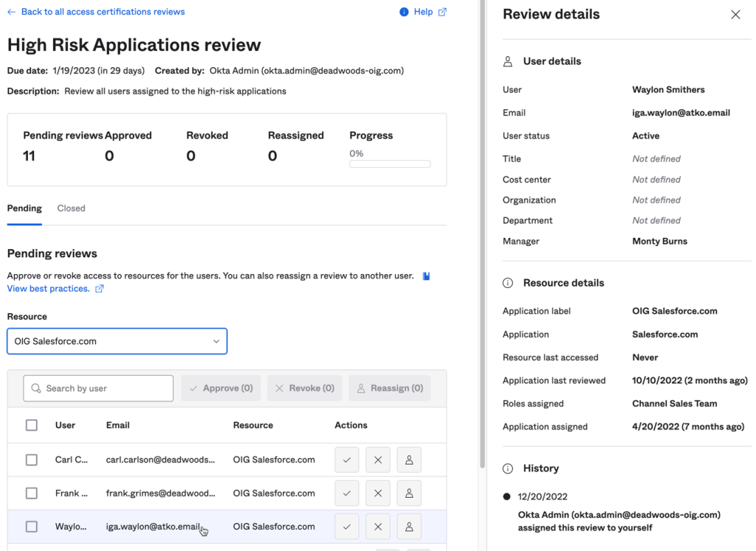This screenshot has height=551, width=756.
Task: Check the box for carl.carlson row
Action: click(x=32, y=459)
